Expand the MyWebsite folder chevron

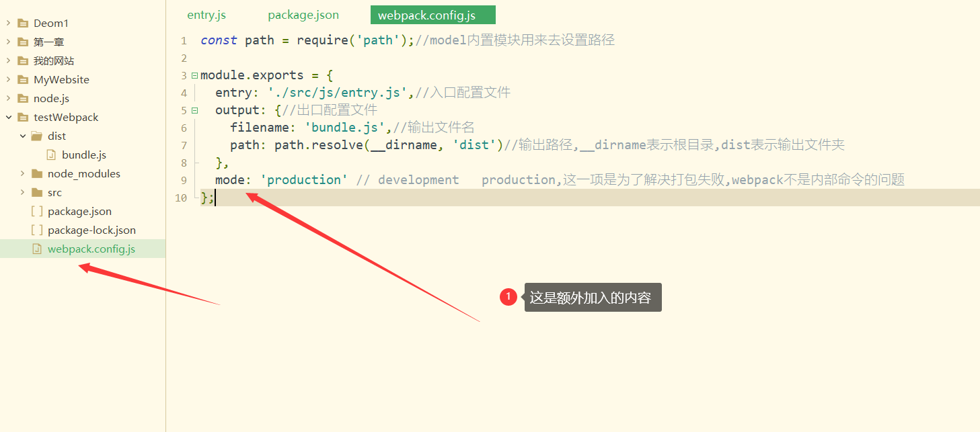8,79
